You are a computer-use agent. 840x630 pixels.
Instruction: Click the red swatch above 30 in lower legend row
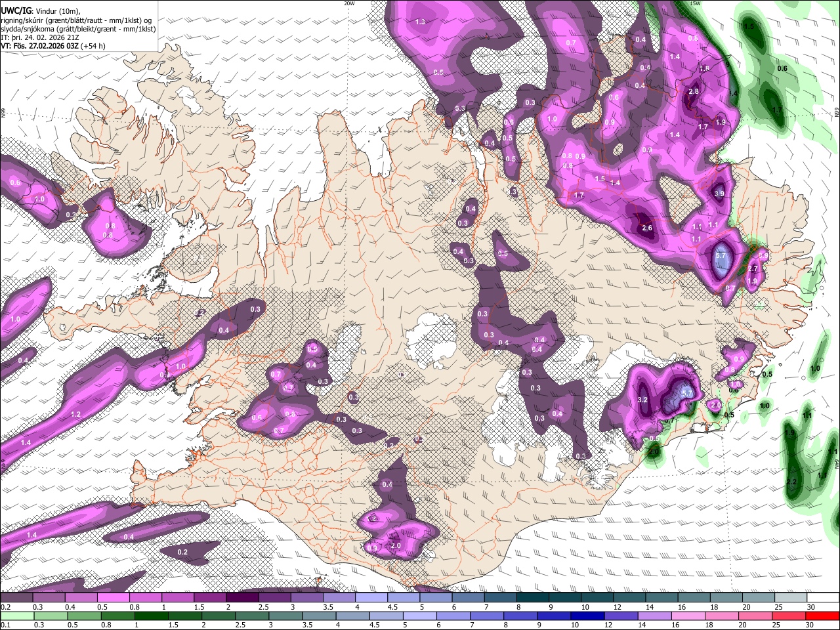click(823, 616)
